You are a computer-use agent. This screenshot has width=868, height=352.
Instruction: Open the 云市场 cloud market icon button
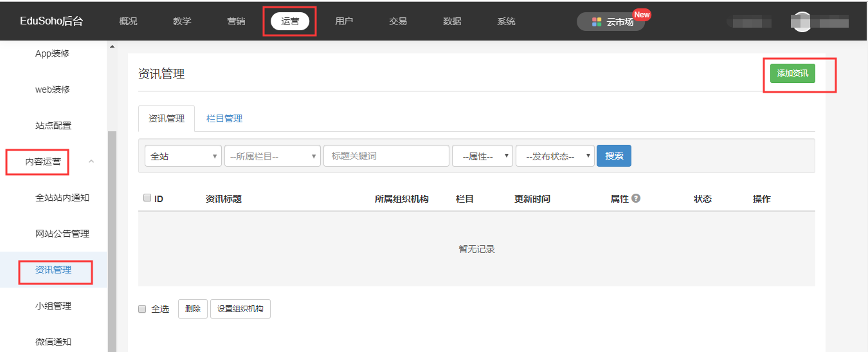coord(596,22)
